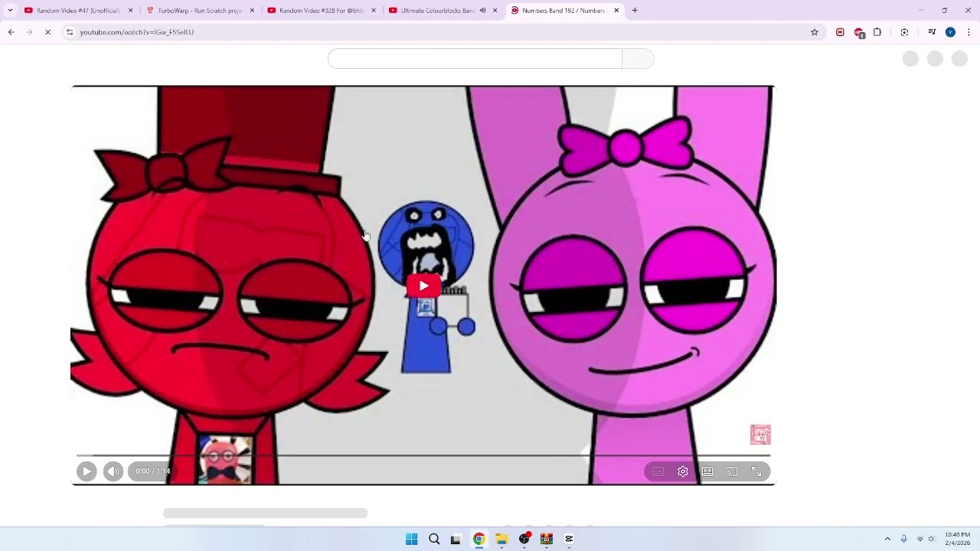
Task: Open the Chrome three-dot menu
Action: click(x=969, y=32)
